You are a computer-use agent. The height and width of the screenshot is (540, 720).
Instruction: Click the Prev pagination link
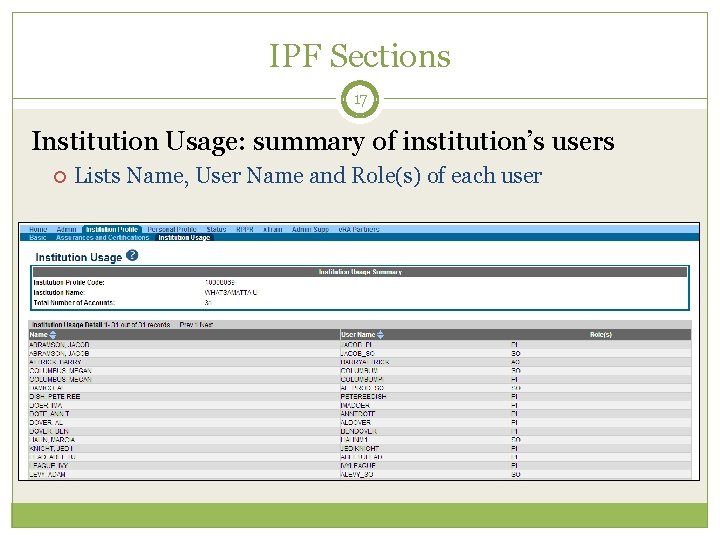187,325
